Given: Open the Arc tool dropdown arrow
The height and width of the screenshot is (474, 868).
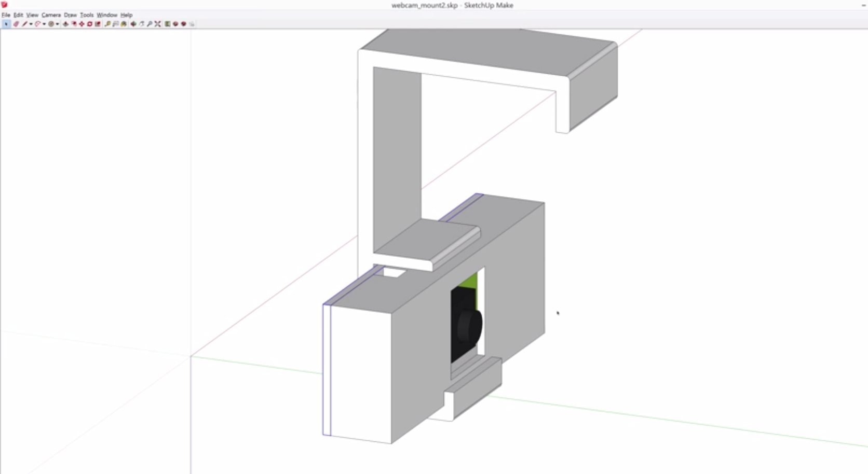Looking at the screenshot, I should coord(44,24).
